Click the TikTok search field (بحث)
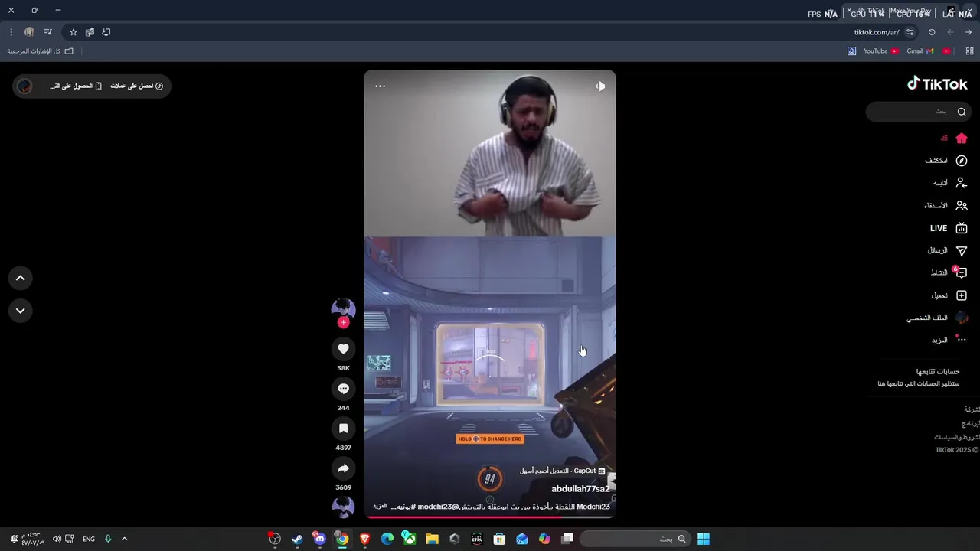Image resolution: width=980 pixels, height=551 pixels. coord(918,112)
